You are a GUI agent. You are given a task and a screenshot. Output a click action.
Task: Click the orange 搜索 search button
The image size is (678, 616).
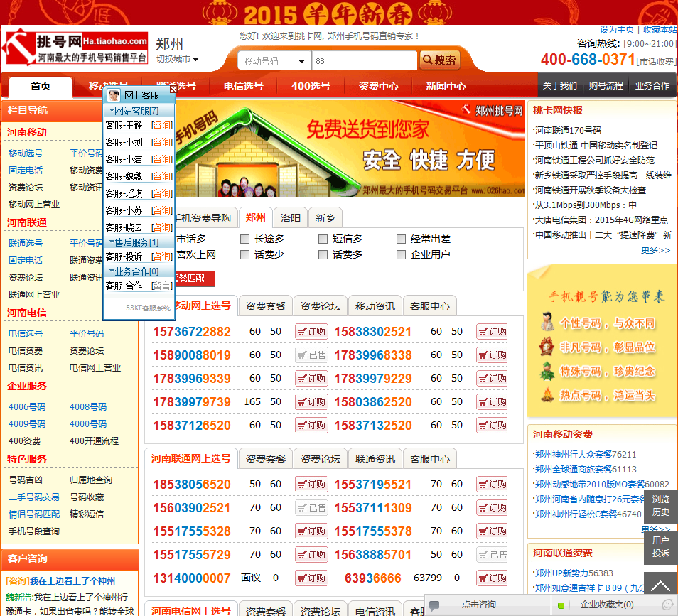click(x=439, y=60)
